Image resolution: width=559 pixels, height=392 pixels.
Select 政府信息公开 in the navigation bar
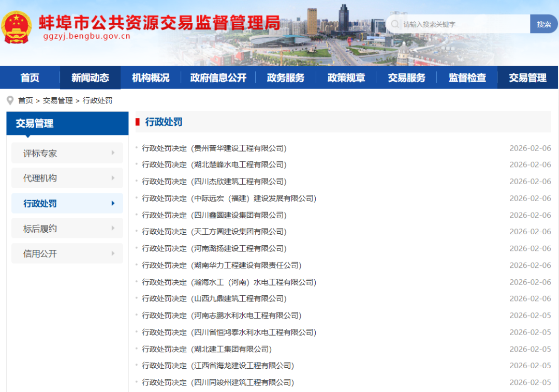coord(218,78)
